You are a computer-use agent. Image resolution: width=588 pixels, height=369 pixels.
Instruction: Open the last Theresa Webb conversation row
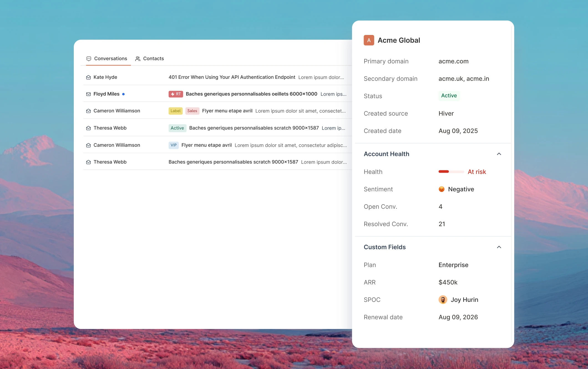coord(233,162)
